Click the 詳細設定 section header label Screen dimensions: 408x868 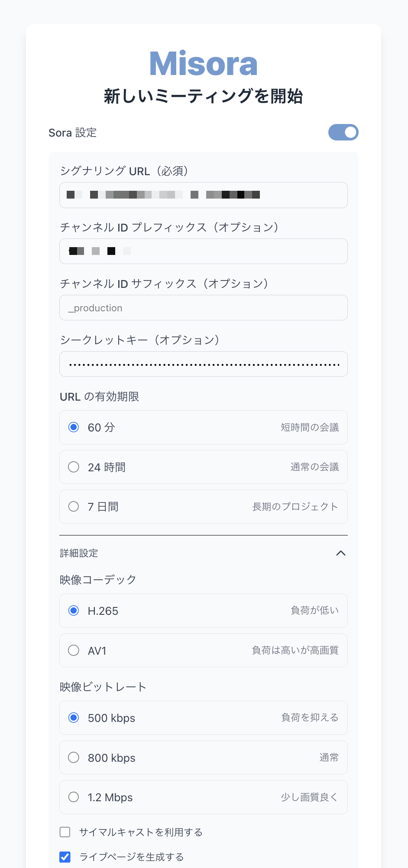coord(79,553)
